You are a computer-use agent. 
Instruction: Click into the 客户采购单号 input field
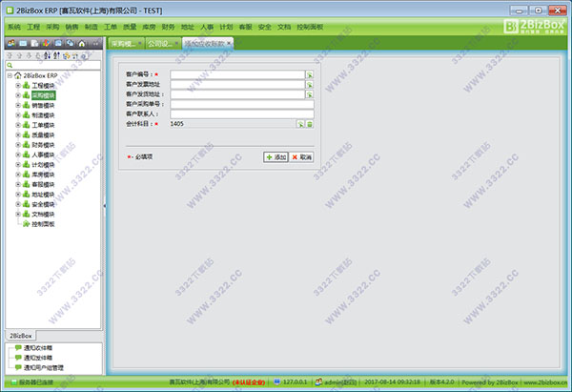coord(242,104)
